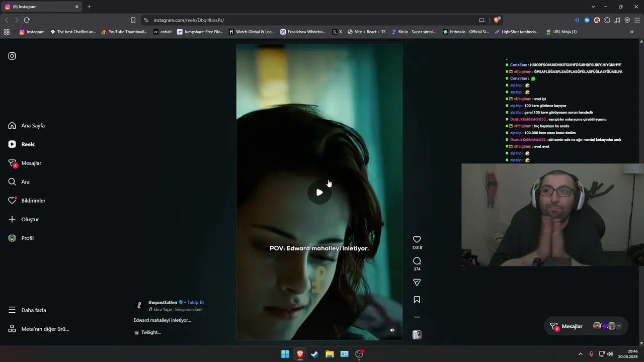The width and height of the screenshot is (644, 362).
Task: Open Profil from the sidebar
Action: coord(21,238)
